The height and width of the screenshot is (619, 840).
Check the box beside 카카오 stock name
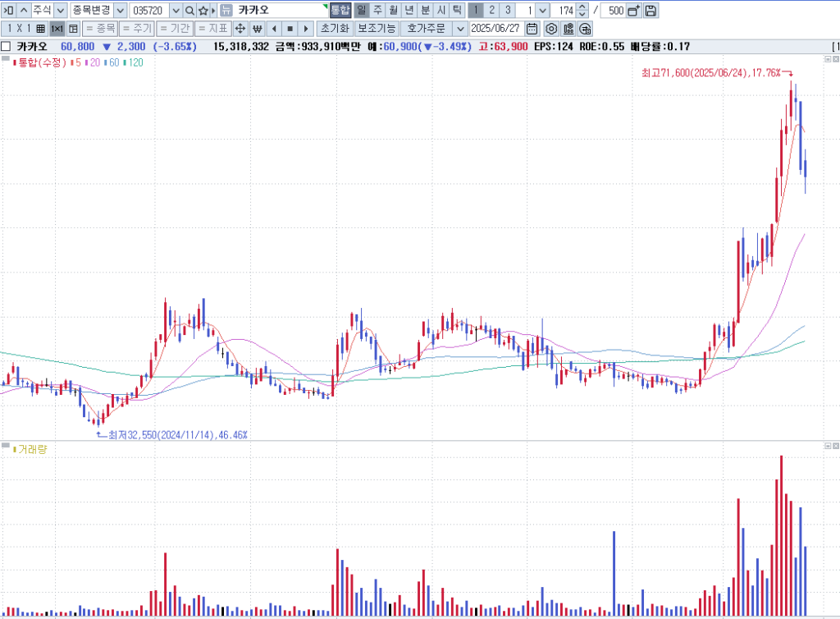click(x=7, y=47)
